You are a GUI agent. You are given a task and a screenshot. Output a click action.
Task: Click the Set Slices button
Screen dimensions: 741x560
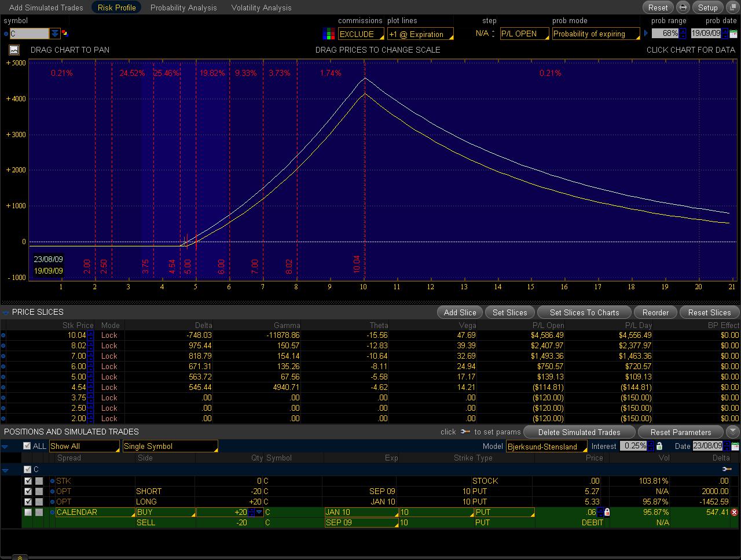click(509, 312)
